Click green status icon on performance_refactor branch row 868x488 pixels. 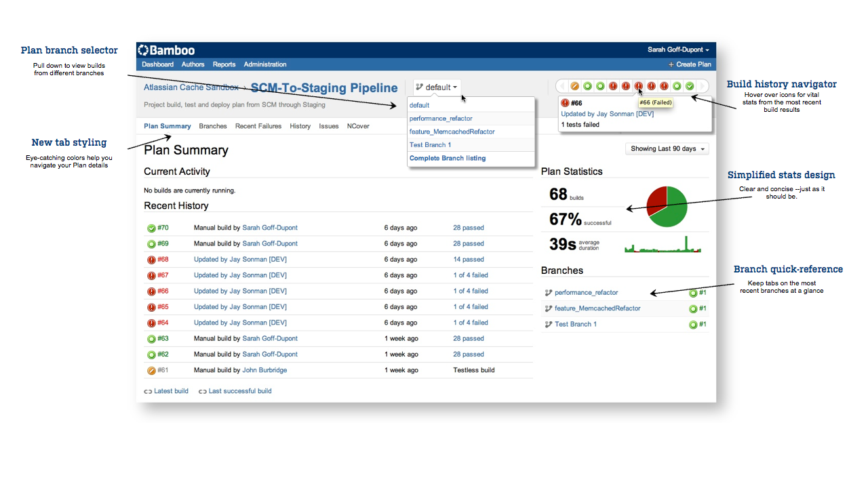[693, 293]
